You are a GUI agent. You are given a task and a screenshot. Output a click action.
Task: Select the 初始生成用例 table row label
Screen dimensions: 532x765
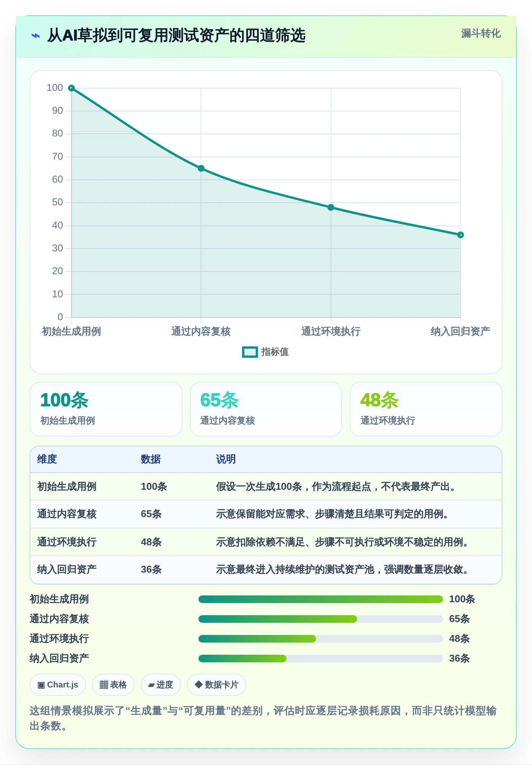[67, 487]
